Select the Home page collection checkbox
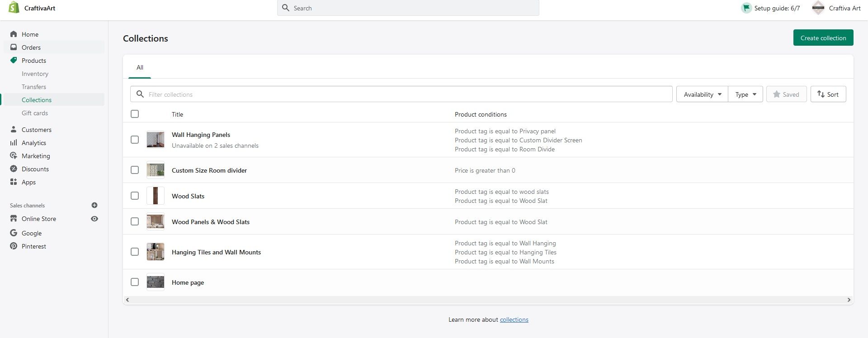The width and height of the screenshot is (868, 338). click(135, 282)
